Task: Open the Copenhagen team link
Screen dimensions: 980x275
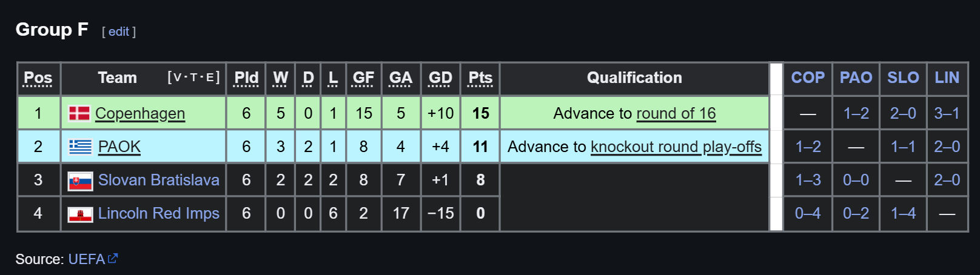Action: coord(140,113)
